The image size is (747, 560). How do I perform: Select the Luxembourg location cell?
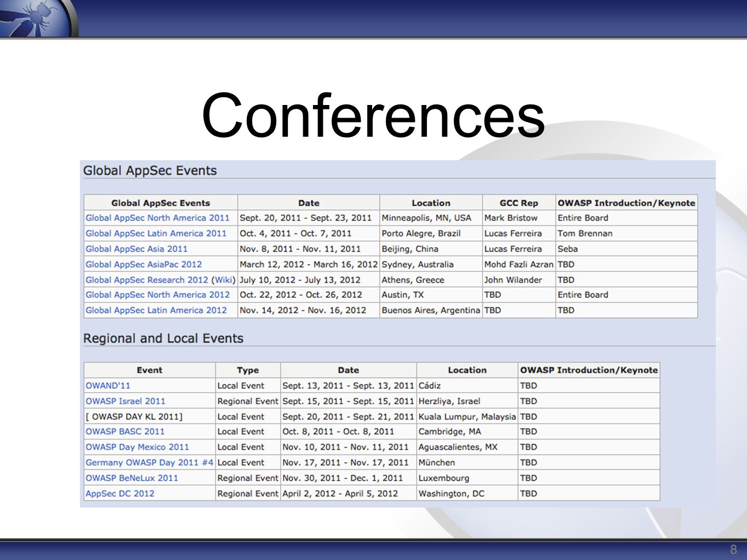(x=467, y=478)
